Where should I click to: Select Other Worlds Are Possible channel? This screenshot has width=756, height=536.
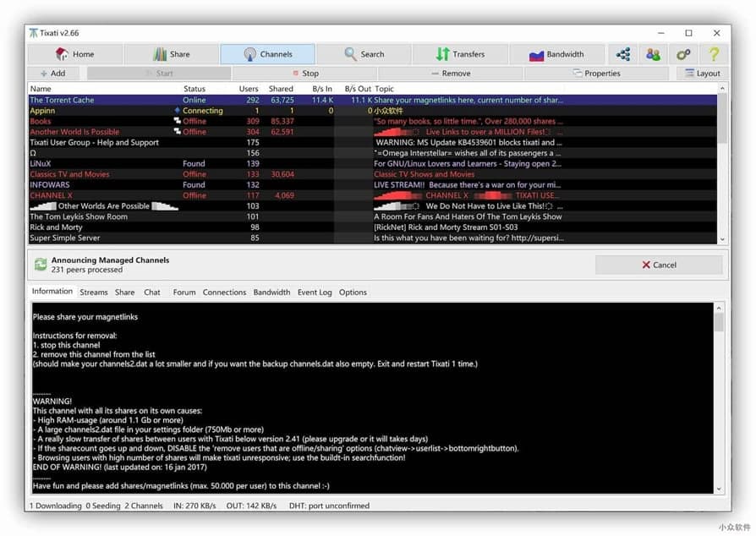[372, 205]
